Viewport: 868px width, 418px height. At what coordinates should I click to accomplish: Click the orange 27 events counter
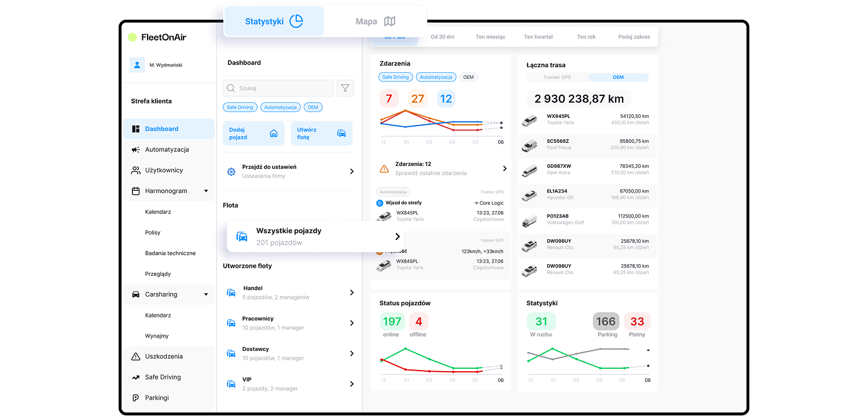(418, 99)
